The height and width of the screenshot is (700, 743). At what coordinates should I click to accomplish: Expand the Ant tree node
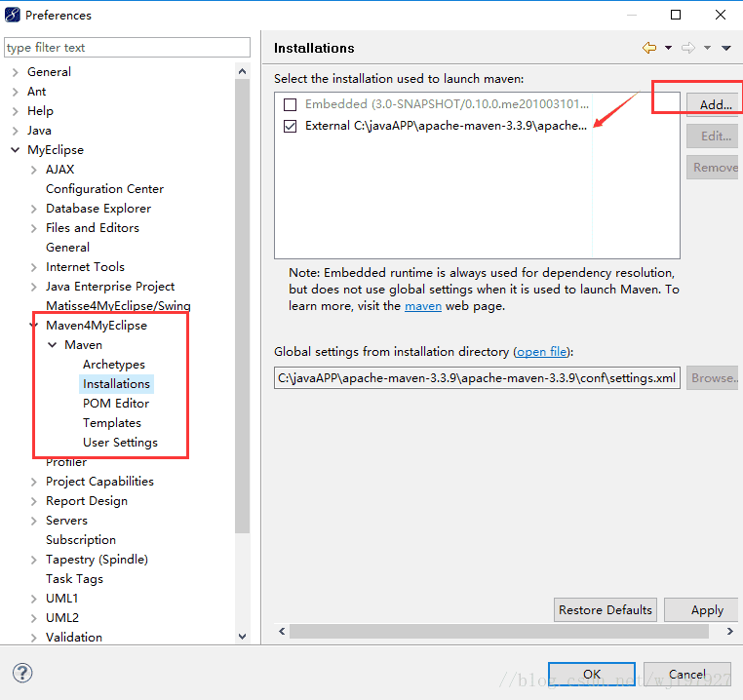(16, 92)
